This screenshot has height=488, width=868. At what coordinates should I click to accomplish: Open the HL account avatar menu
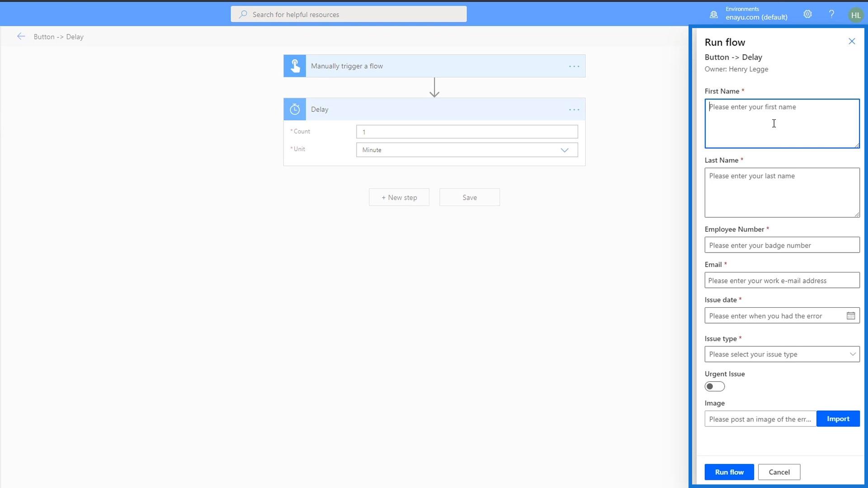pos(855,15)
